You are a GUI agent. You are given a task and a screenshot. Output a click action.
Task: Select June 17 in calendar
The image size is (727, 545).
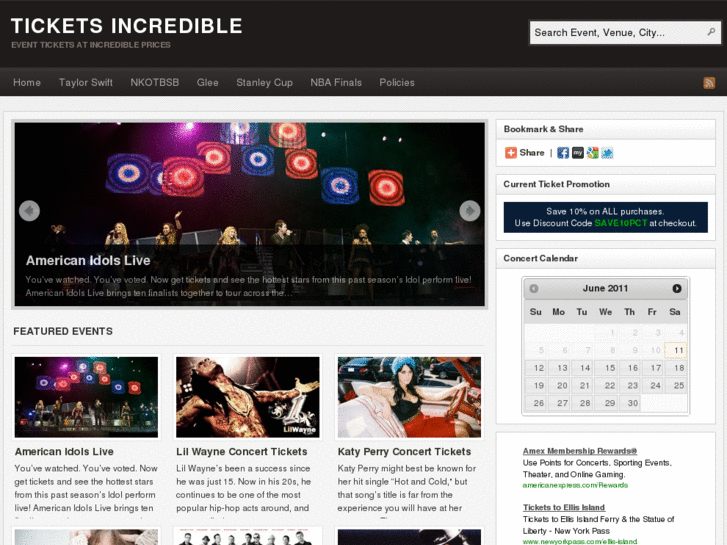[x=653, y=368]
